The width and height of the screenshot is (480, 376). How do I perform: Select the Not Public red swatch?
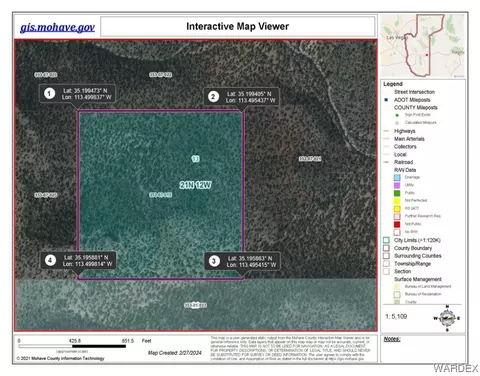397,224
